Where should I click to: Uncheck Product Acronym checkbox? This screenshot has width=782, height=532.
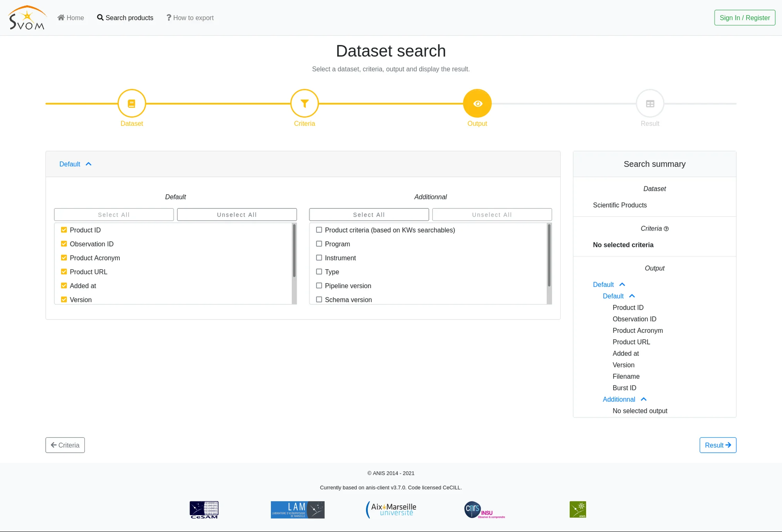pos(64,258)
